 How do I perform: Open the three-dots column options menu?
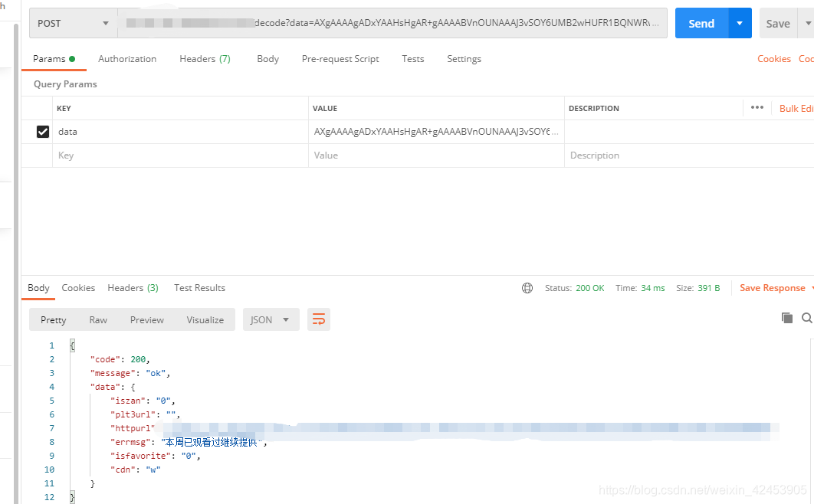[757, 107]
